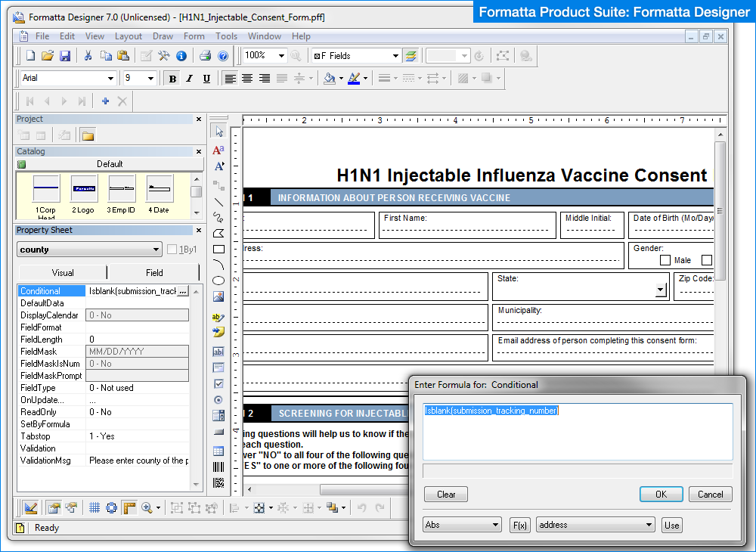This screenshot has width=756, height=552.
Task: Toggle italic text formatting
Action: (x=188, y=78)
